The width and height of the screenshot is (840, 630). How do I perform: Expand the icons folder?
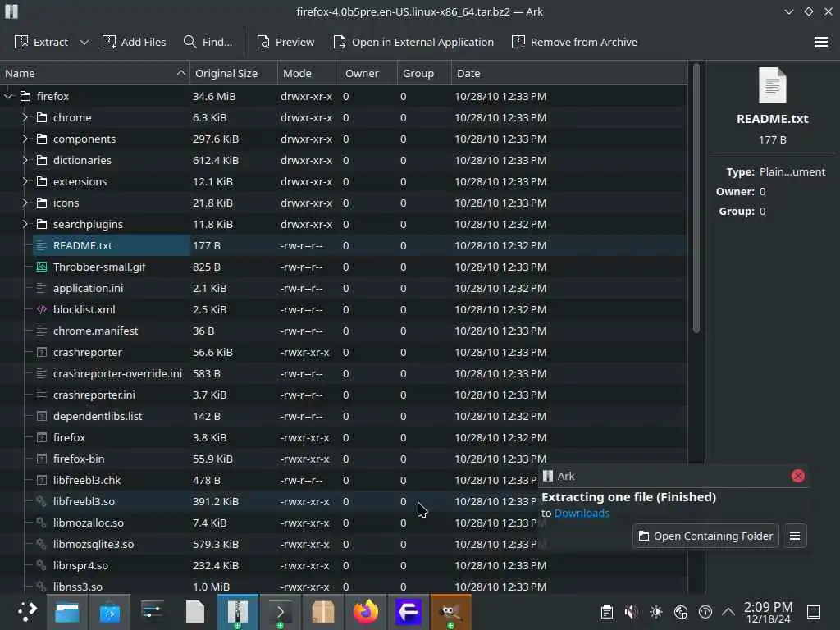click(x=25, y=203)
